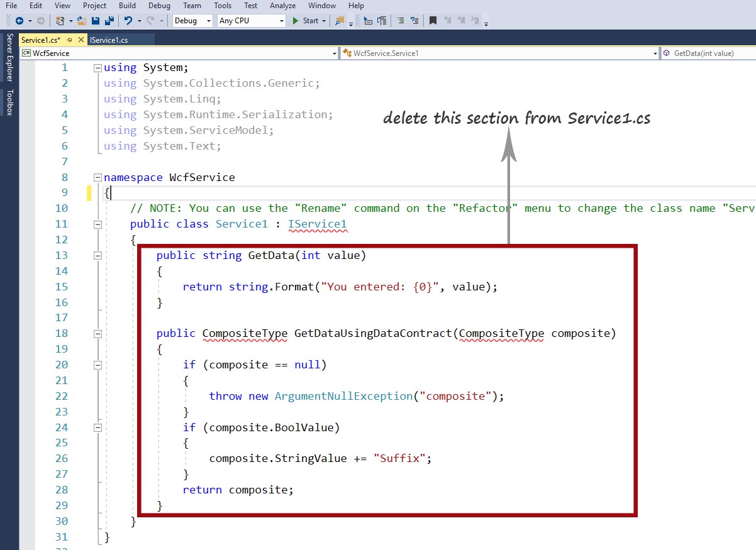Collapse the namespace WcfService block

point(97,177)
